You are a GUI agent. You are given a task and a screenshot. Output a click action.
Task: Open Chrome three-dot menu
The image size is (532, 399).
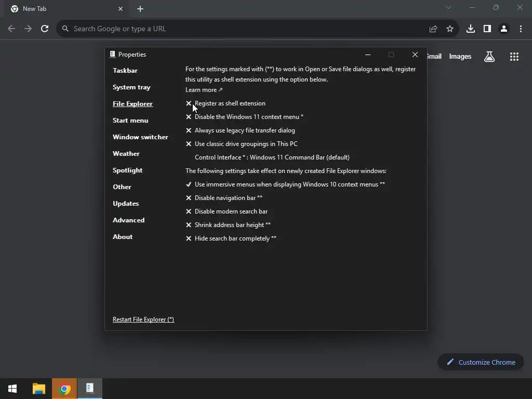click(x=521, y=29)
